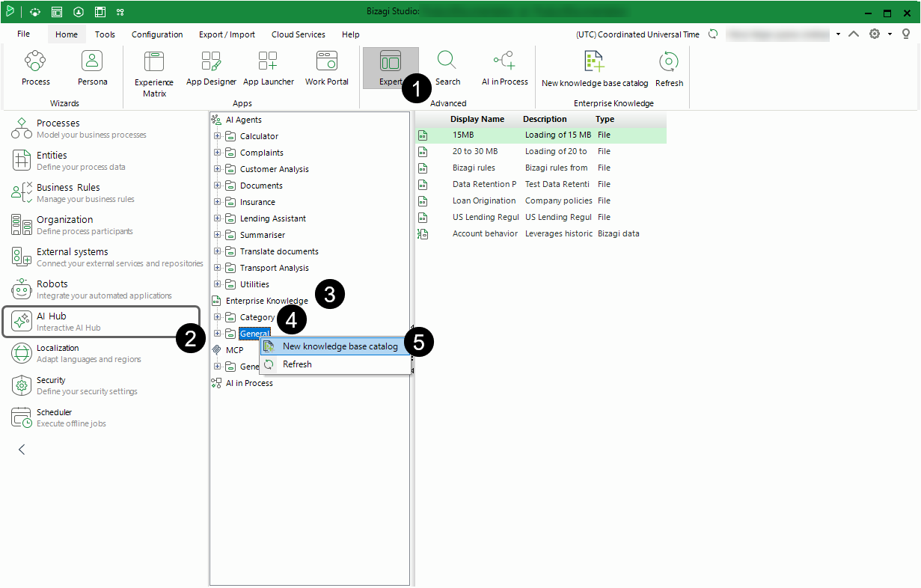Select the Loan Origination row
Screen dimensions: 921x588
click(x=541, y=200)
